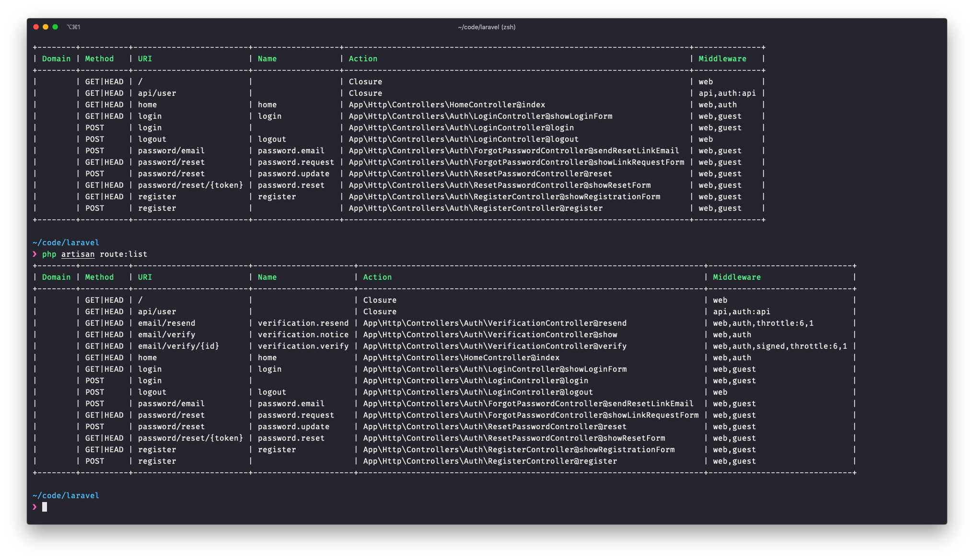Click the email/resend URI entry
This screenshot has height=560, width=974.
(166, 323)
